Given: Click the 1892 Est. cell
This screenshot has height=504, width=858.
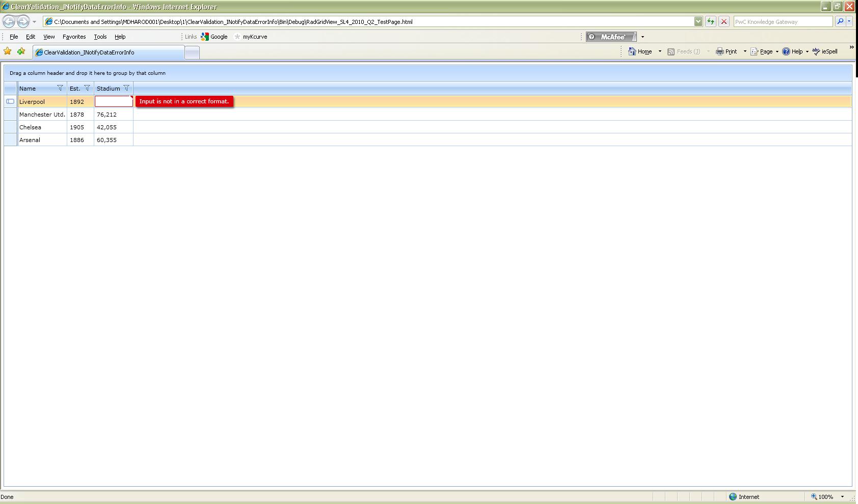Looking at the screenshot, I should pyautogui.click(x=81, y=102).
